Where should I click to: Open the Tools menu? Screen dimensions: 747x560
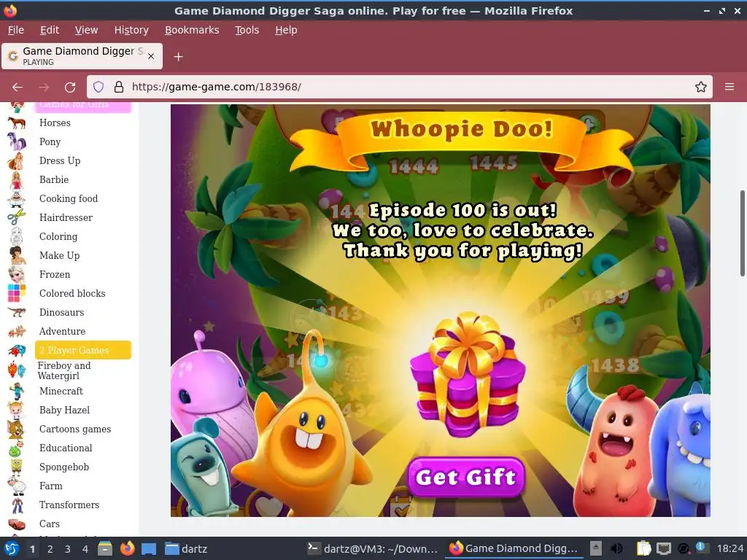point(247,30)
